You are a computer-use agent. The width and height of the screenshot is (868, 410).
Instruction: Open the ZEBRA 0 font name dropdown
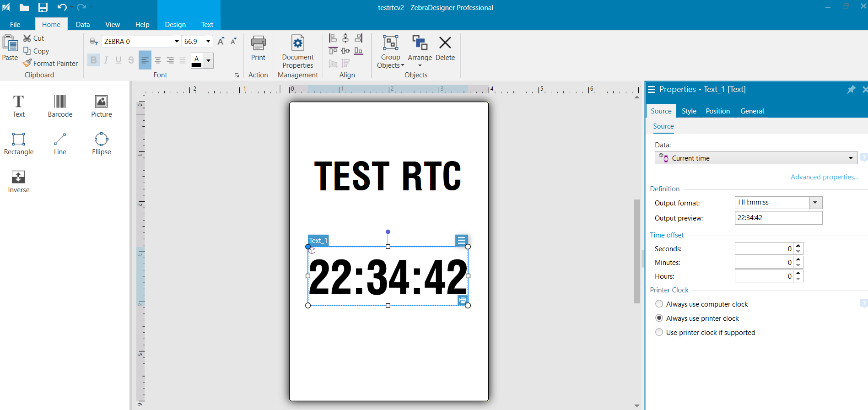(x=177, y=41)
